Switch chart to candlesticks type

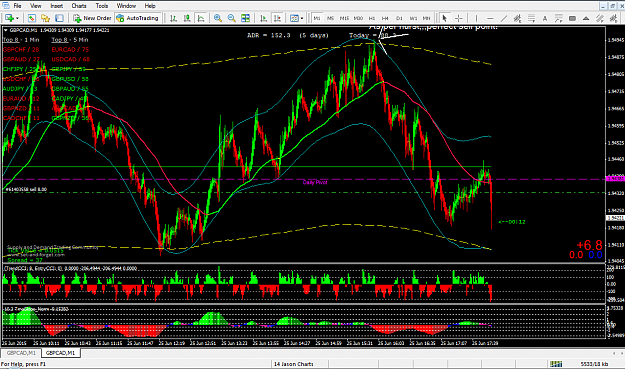[x=187, y=18]
